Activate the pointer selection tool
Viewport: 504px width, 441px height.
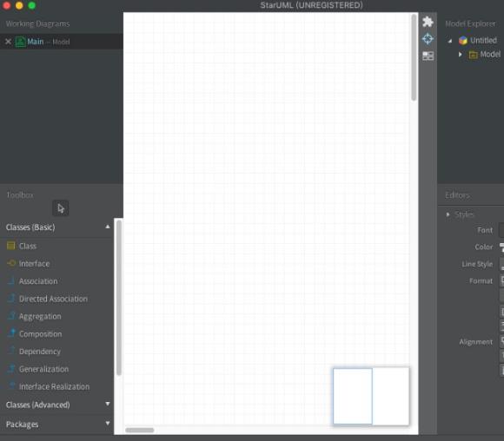[x=61, y=208]
